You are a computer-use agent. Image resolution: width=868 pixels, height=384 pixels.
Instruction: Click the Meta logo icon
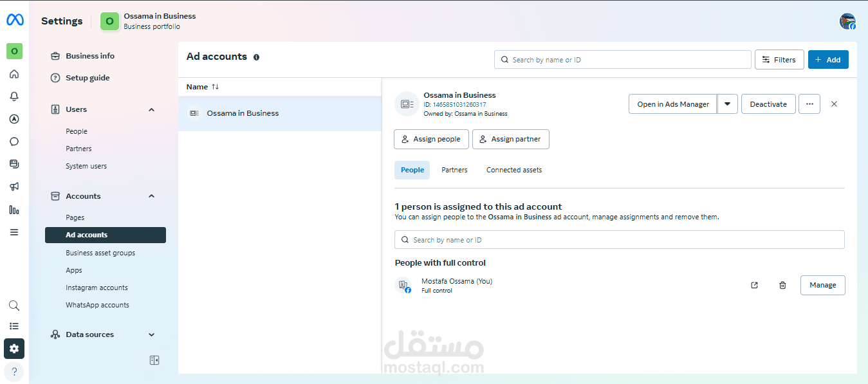pyautogui.click(x=15, y=20)
